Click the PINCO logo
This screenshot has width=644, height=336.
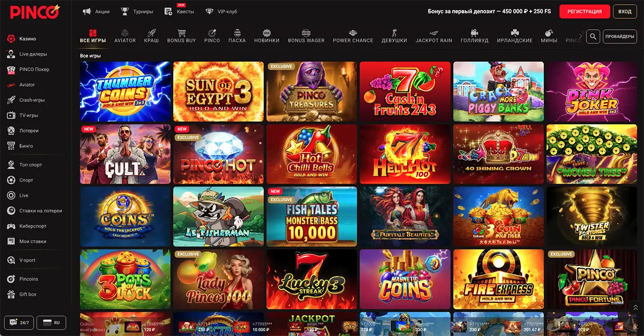pos(34,11)
